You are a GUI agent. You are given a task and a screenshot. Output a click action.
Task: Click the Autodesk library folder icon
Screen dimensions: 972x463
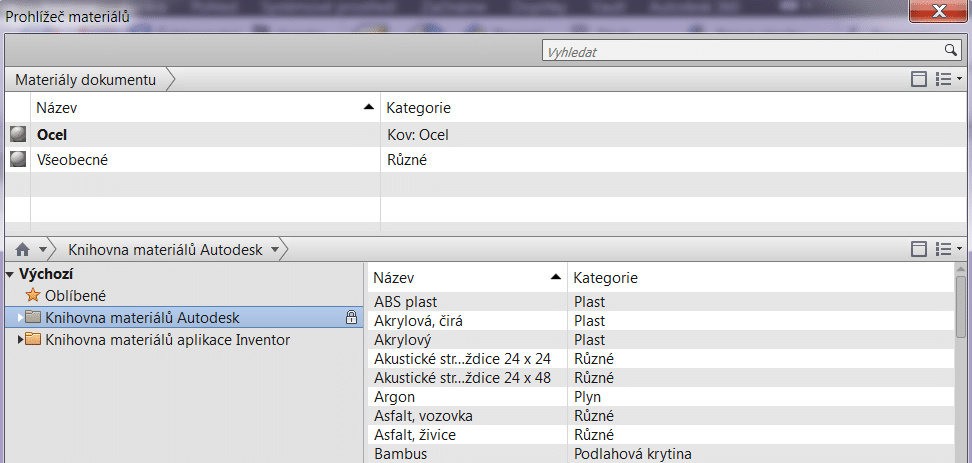click(x=33, y=318)
